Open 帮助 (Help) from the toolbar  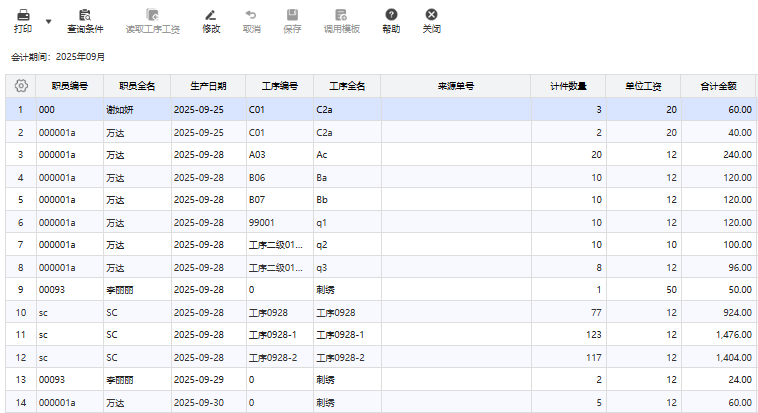(x=391, y=15)
